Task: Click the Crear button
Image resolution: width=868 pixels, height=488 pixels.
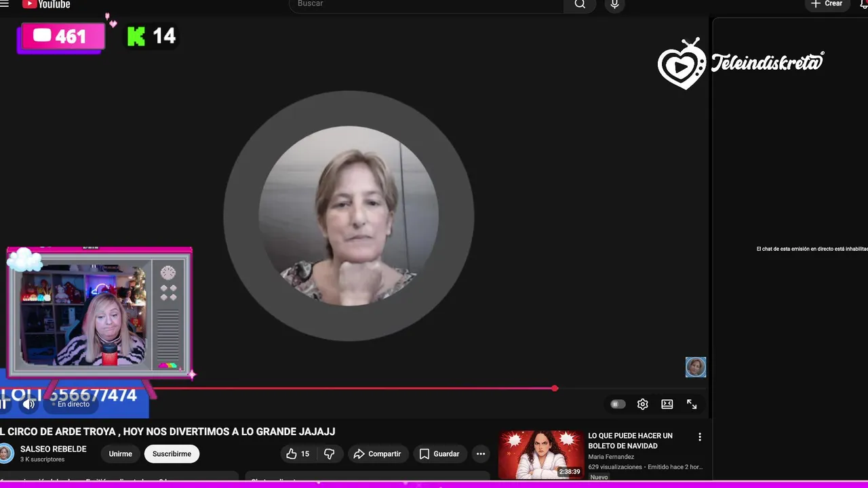Action: pyautogui.click(x=827, y=4)
